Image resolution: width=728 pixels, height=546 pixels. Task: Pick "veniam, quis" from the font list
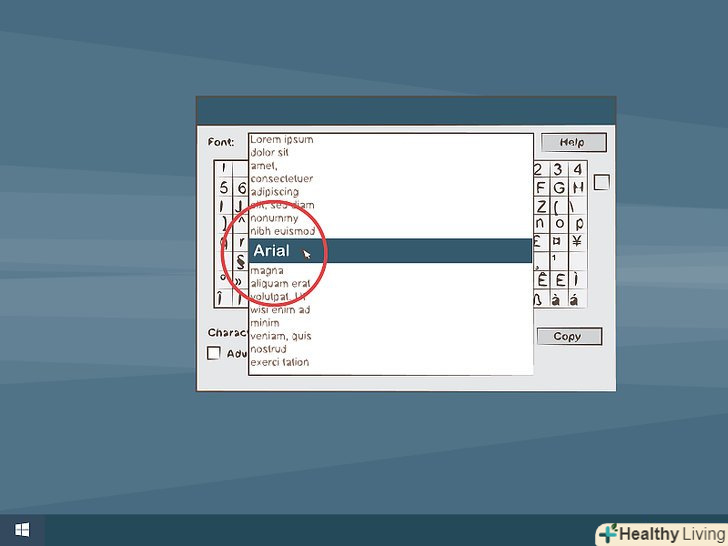point(281,336)
